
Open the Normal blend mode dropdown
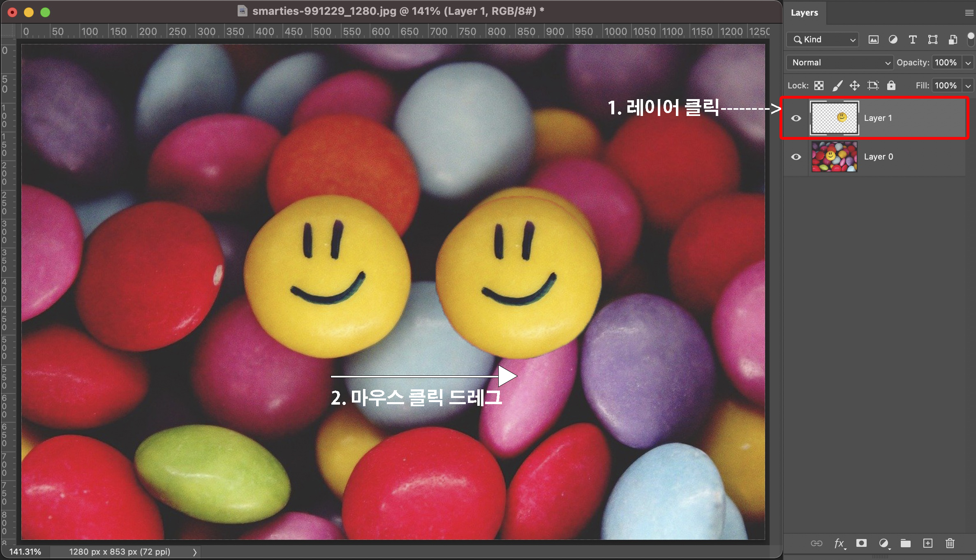click(839, 62)
